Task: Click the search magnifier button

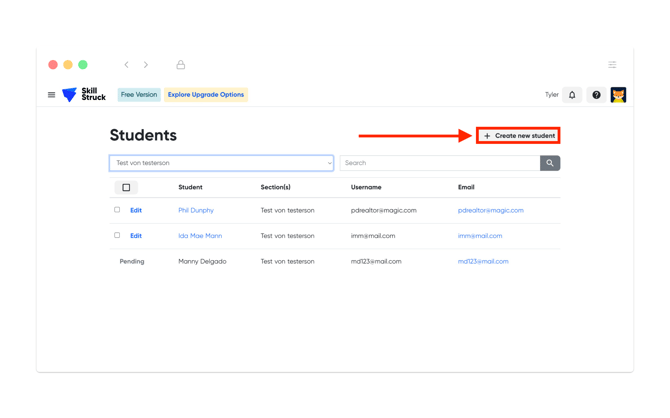Action: click(550, 163)
